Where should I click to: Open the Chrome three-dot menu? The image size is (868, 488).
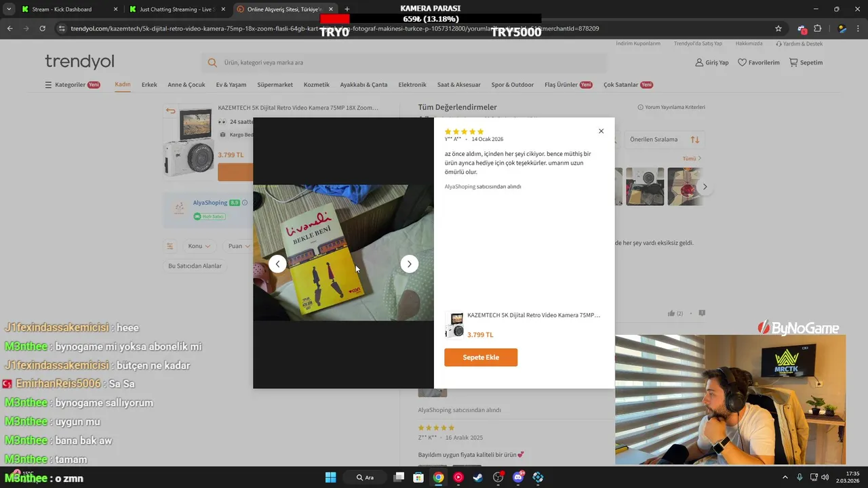tap(859, 28)
